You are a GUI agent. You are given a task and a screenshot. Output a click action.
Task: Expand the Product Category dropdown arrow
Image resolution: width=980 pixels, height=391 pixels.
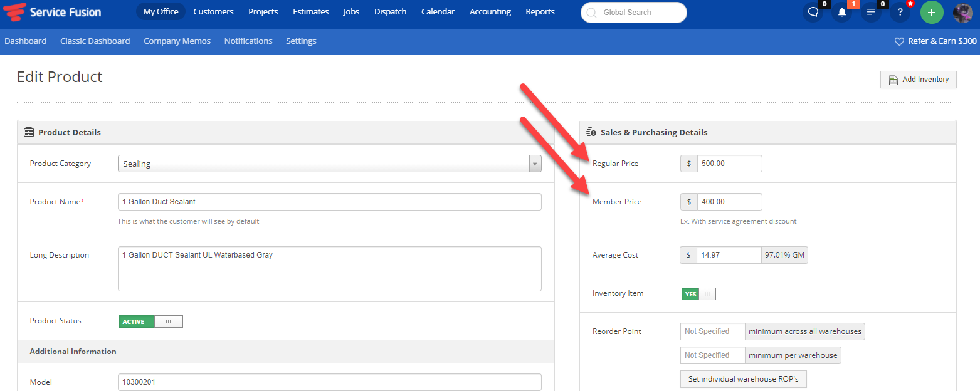(535, 164)
